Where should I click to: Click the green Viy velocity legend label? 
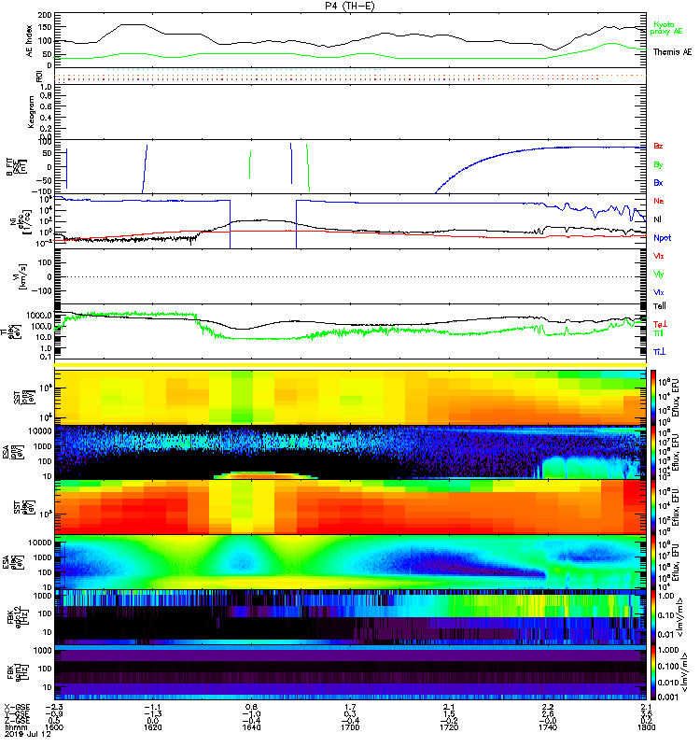pos(658,275)
